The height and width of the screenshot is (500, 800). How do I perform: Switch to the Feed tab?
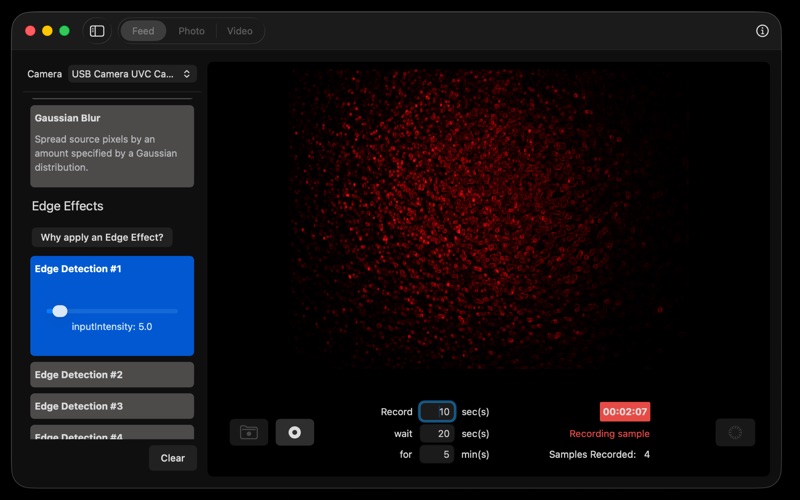pyautogui.click(x=143, y=31)
